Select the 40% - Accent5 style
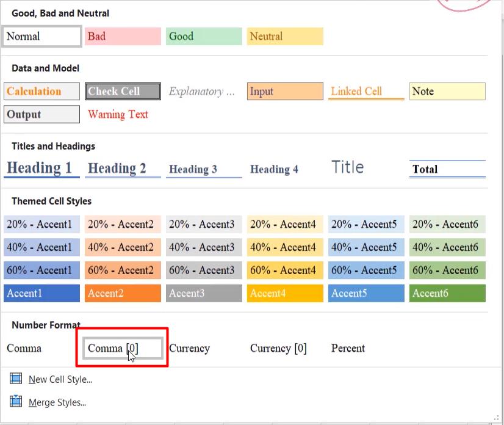This screenshot has height=425, width=504. [x=365, y=247]
